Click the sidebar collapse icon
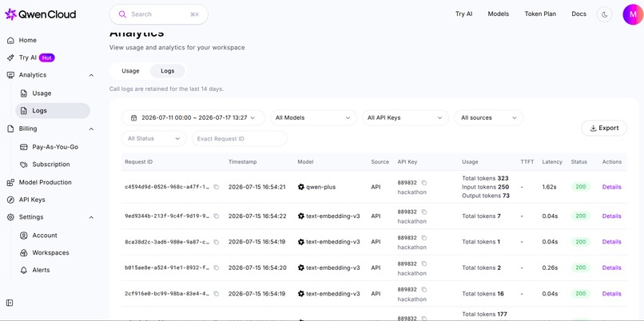Screen dimensions: 644x321 point(10,303)
